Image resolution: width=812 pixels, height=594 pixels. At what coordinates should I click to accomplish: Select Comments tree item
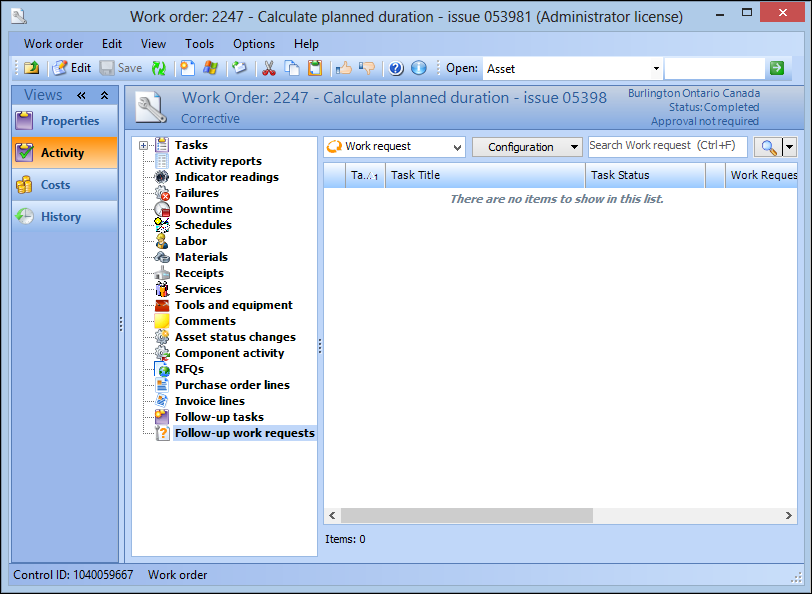[x=205, y=322]
